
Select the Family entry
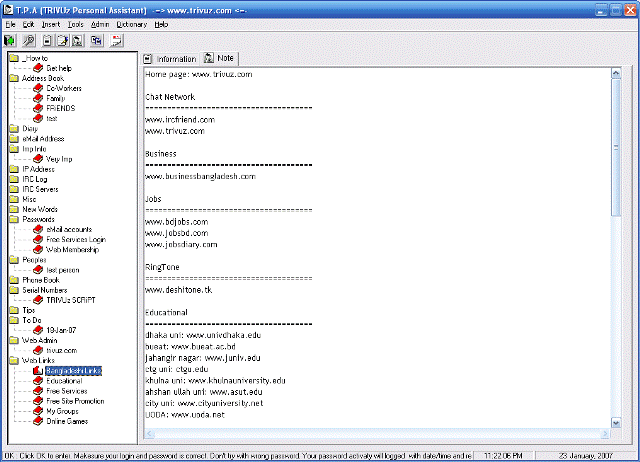(56, 98)
